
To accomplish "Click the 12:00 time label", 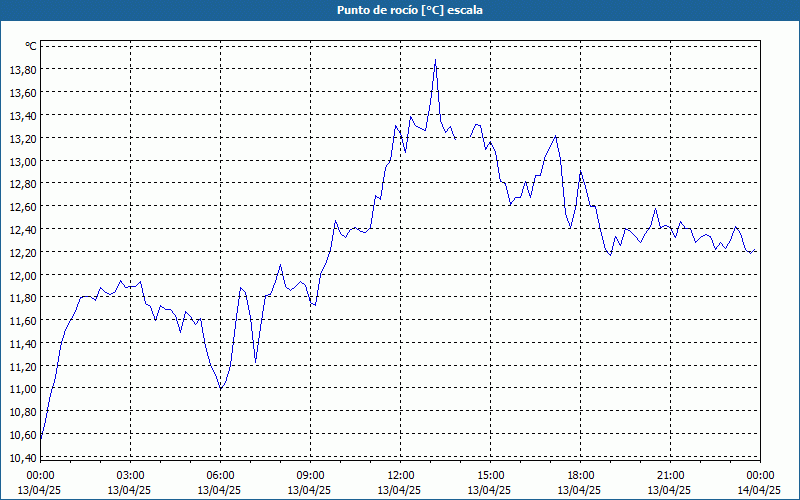I will coord(401,476).
